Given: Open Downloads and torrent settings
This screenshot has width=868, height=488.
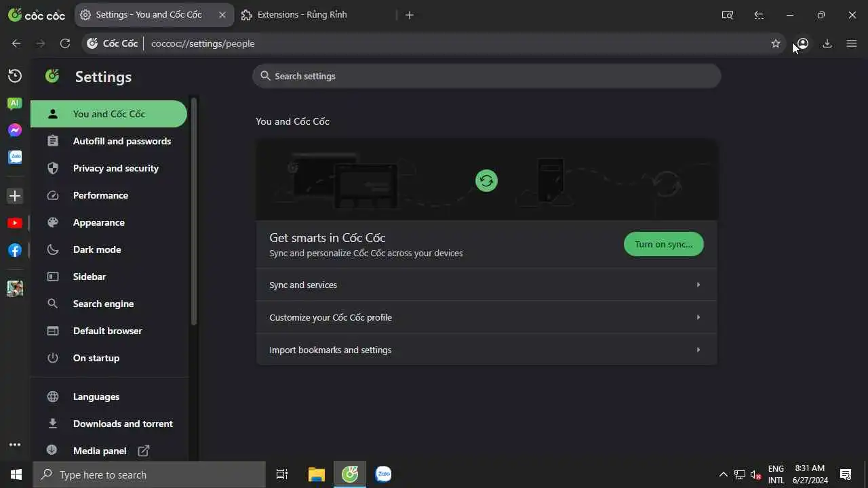Looking at the screenshot, I should point(108,424).
